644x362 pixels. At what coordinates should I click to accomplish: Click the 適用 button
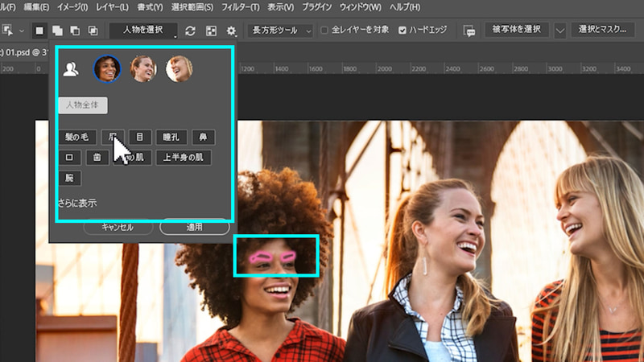point(195,227)
